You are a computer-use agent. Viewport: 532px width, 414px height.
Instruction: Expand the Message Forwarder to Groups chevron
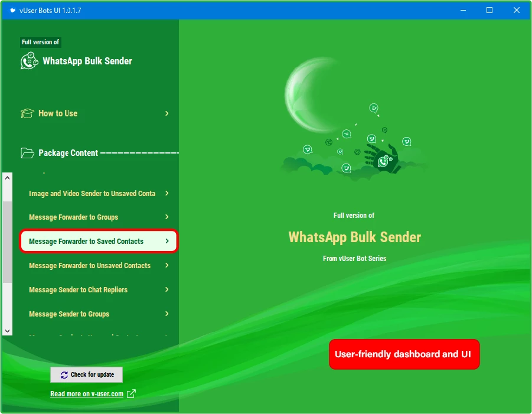167,217
